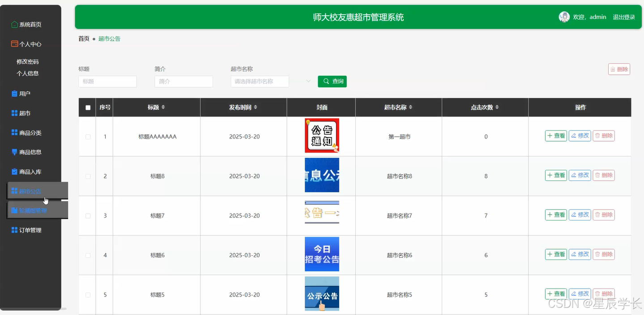
Task: Click the grid icon beside 订单管理
Action: click(14, 230)
